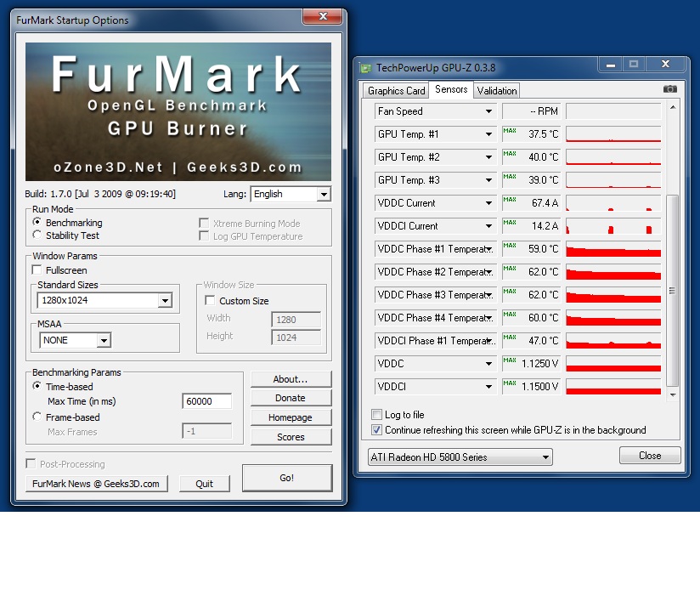Screen dimensions: 700x607
Task: Click the Homepage button
Action: click(x=291, y=417)
